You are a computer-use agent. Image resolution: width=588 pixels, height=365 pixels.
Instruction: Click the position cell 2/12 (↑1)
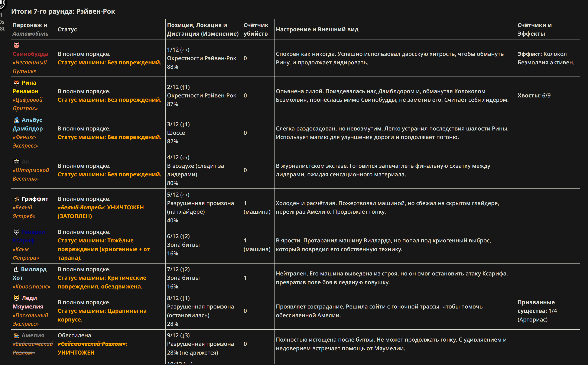point(179,87)
